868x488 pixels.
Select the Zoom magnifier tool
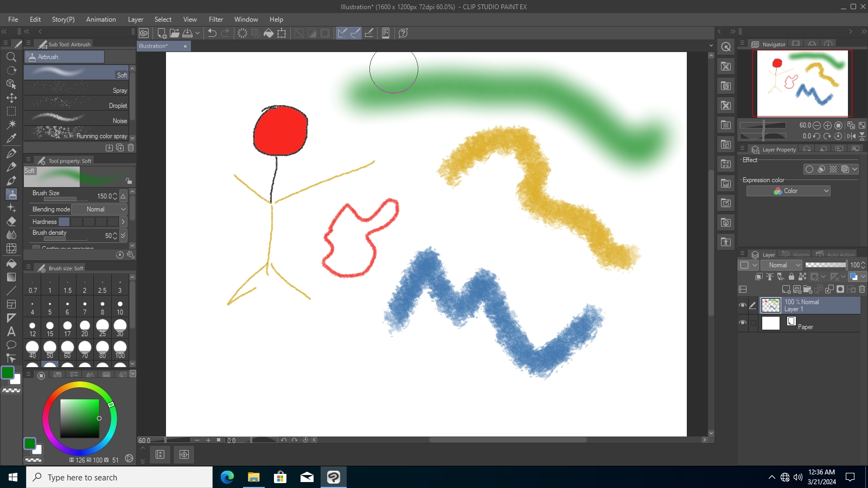click(11, 57)
